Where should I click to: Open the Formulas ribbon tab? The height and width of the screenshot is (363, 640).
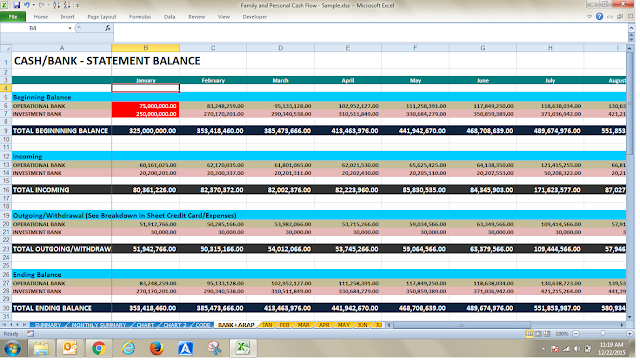click(x=140, y=17)
